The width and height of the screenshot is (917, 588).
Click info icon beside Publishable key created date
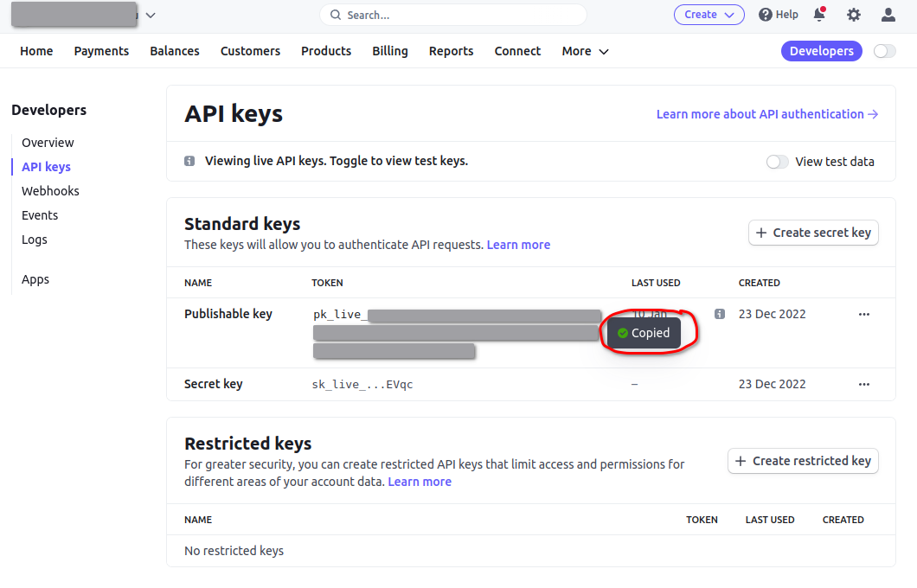click(x=720, y=314)
